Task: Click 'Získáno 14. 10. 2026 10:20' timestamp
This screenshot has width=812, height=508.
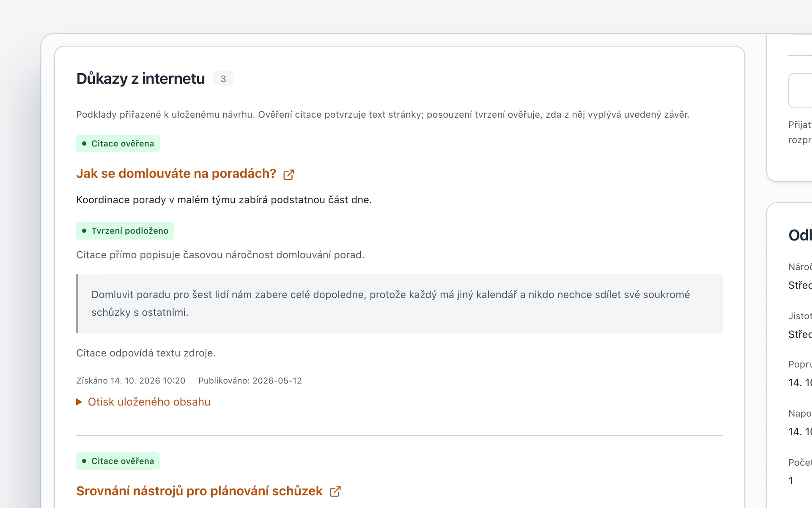Action: (x=131, y=381)
